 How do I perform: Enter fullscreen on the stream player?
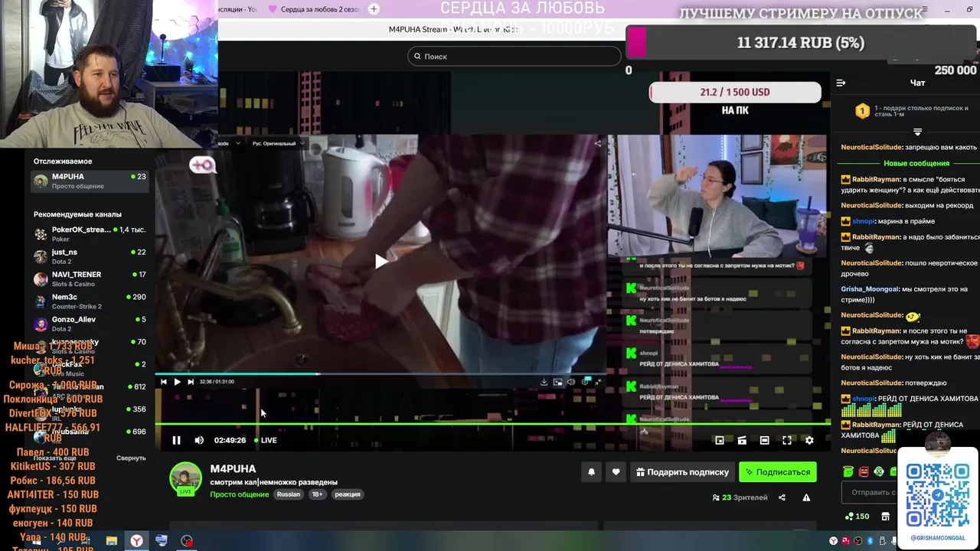pos(786,440)
